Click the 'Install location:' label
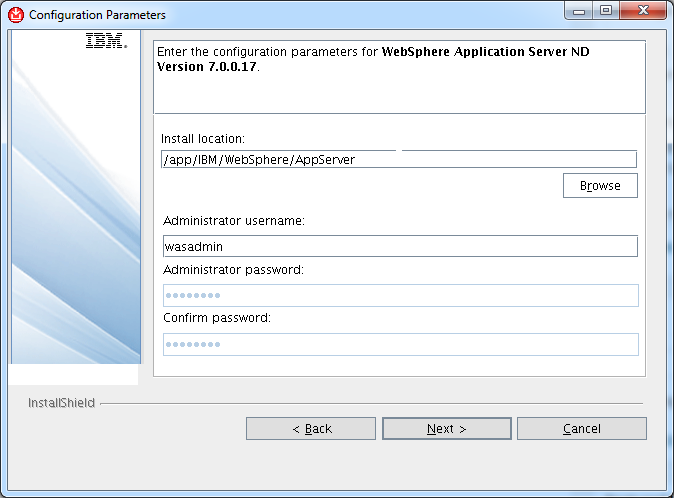Image resolution: width=674 pixels, height=498 pixels. [203, 139]
